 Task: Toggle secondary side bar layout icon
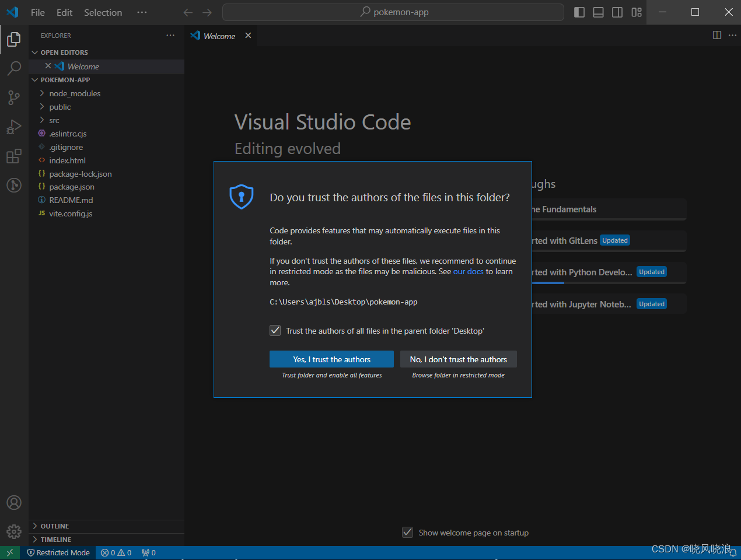pos(617,12)
